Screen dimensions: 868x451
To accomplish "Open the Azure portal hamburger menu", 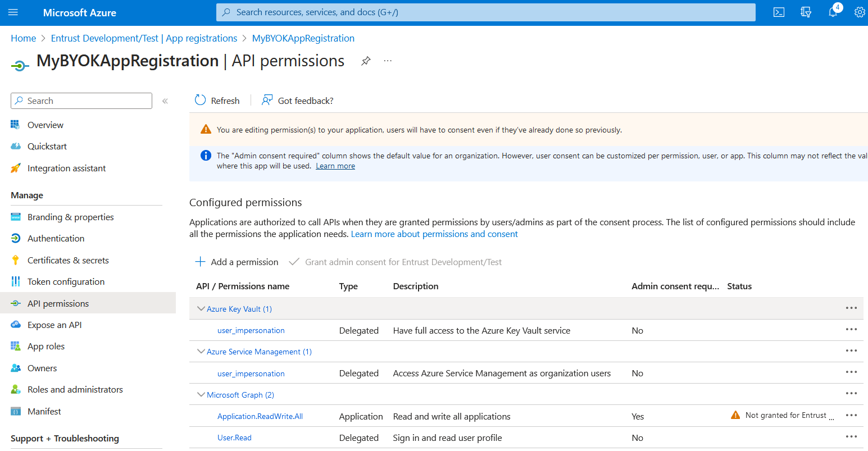I will pos(13,12).
